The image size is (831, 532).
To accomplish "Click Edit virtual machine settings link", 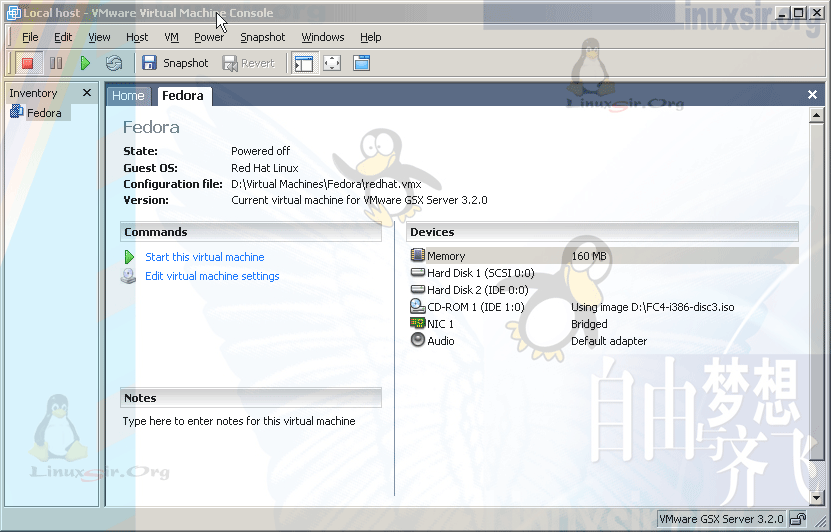I will click(212, 276).
